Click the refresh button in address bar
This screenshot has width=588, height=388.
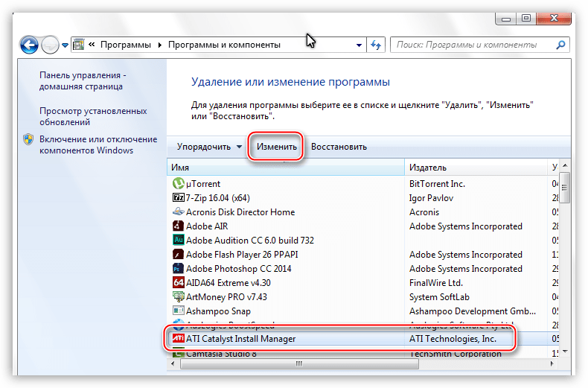[x=376, y=45]
